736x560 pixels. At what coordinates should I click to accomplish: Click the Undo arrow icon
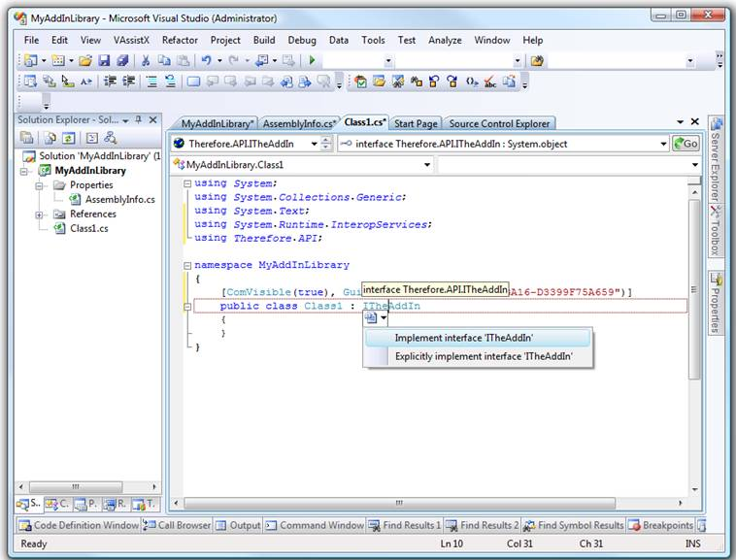(x=206, y=60)
